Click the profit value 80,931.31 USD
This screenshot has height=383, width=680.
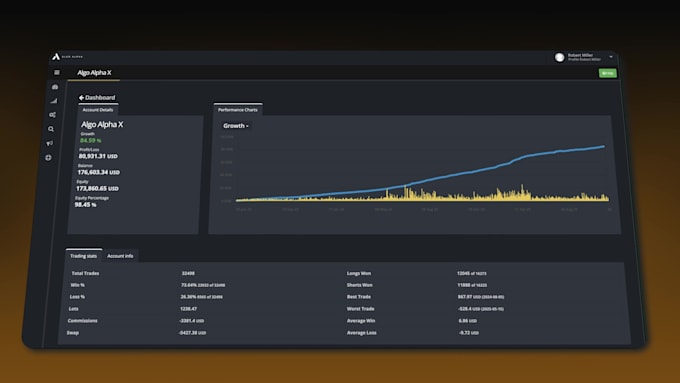[98, 156]
